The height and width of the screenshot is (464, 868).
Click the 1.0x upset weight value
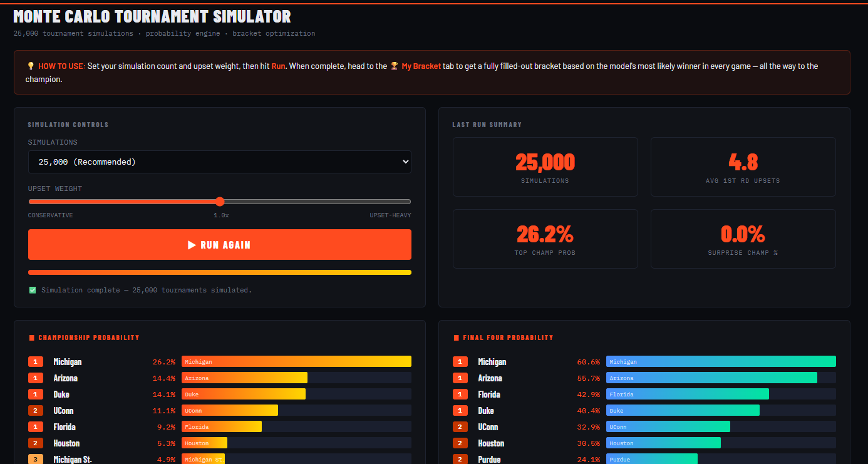(221, 215)
